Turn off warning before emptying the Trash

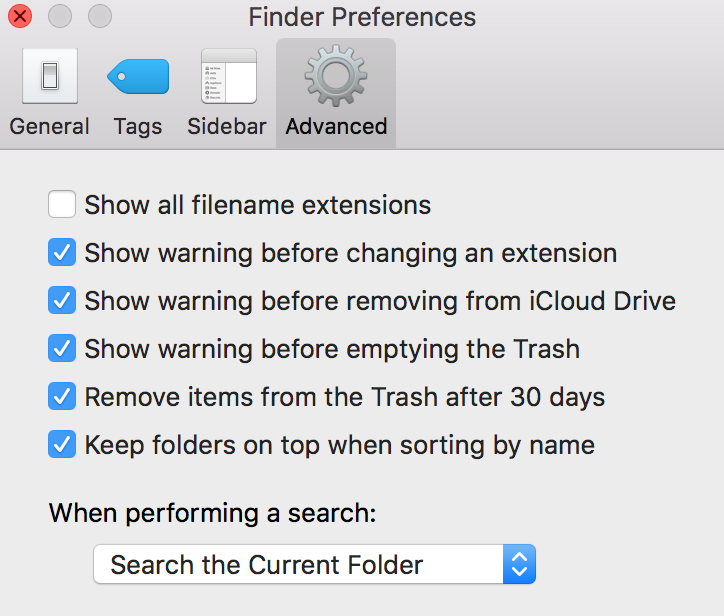click(x=62, y=348)
